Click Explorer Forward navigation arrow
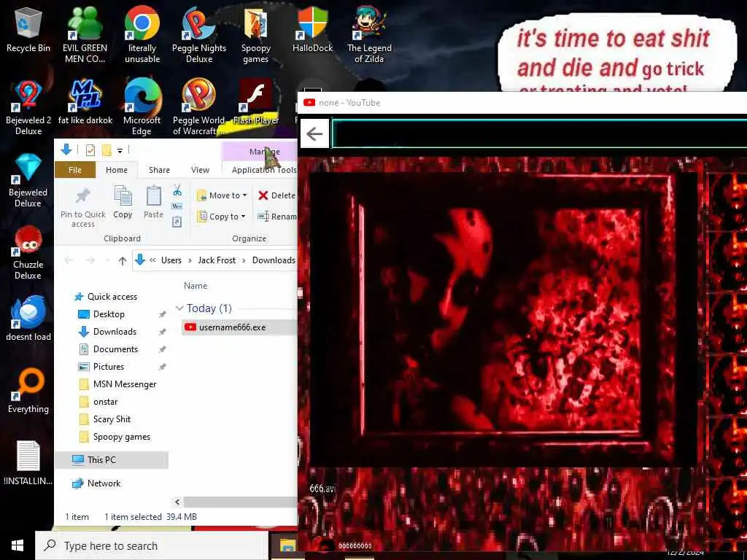 pyautogui.click(x=90, y=260)
